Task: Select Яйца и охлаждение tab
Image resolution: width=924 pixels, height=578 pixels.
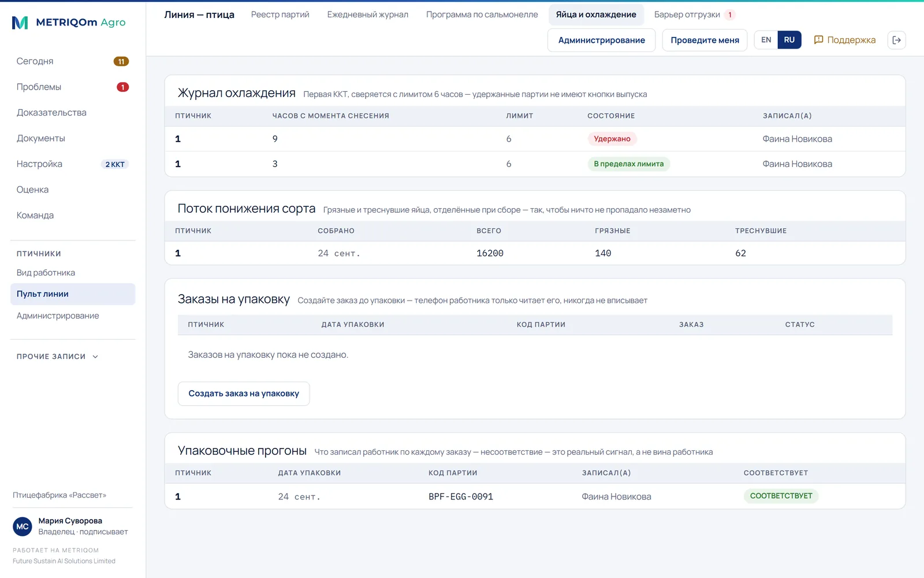Action: click(596, 14)
